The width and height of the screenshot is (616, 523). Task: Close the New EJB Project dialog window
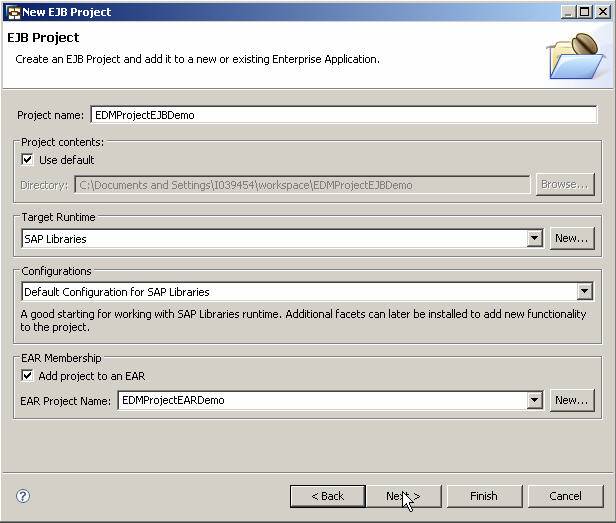(603, 12)
